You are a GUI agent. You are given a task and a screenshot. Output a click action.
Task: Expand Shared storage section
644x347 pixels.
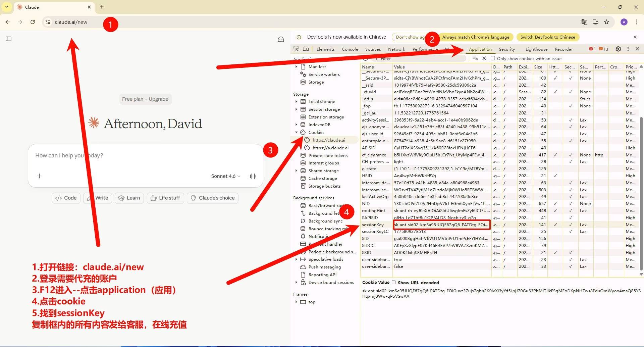point(296,170)
